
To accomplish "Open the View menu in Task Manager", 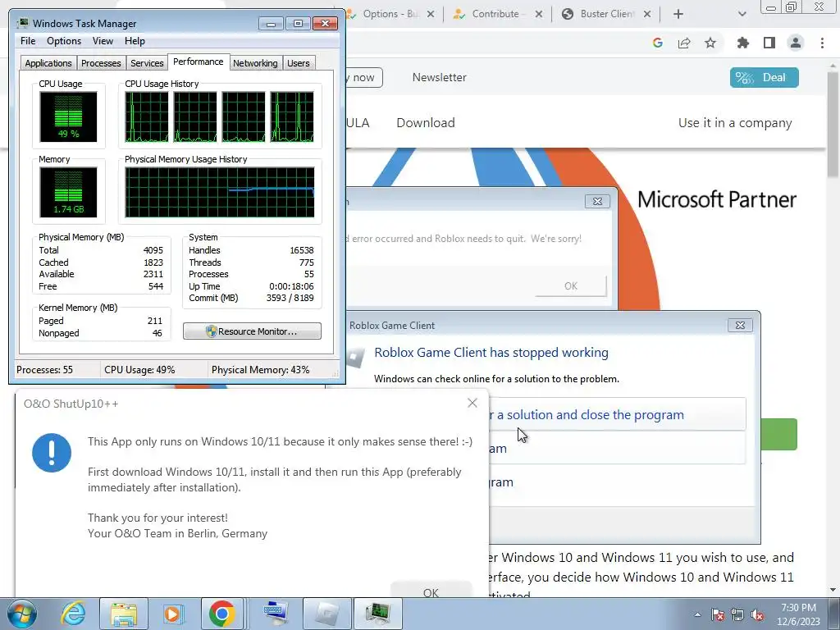I will [x=103, y=41].
